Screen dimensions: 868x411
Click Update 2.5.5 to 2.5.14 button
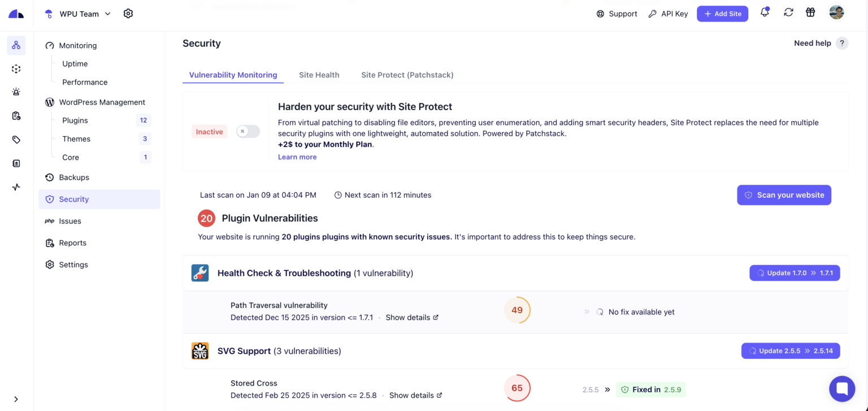[791, 351]
